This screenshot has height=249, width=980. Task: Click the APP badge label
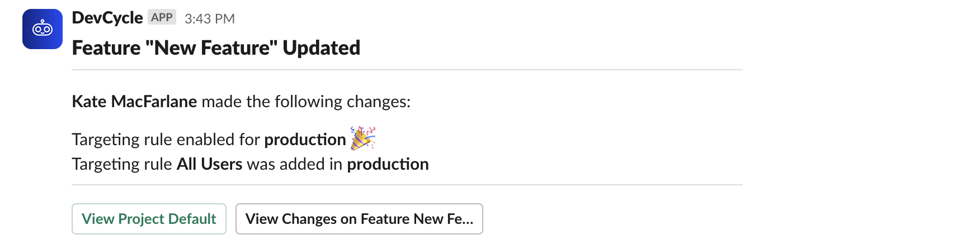point(162,17)
